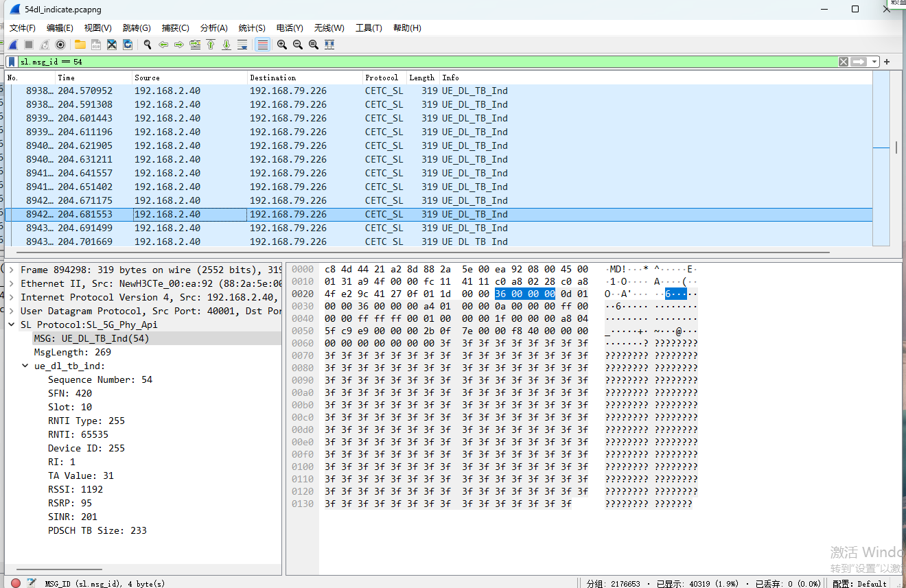Expand the Frame 894298 tree node
The height and width of the screenshot is (588, 906).
(x=12, y=270)
